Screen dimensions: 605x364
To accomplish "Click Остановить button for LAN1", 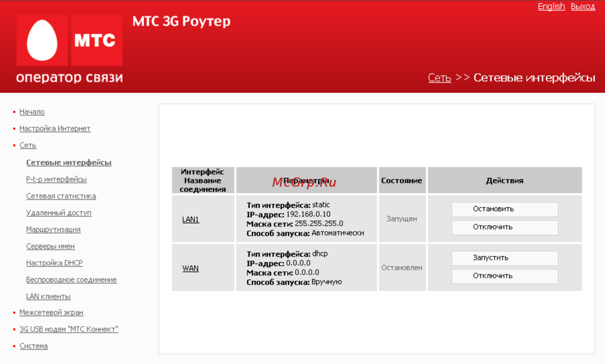I will 505,209.
